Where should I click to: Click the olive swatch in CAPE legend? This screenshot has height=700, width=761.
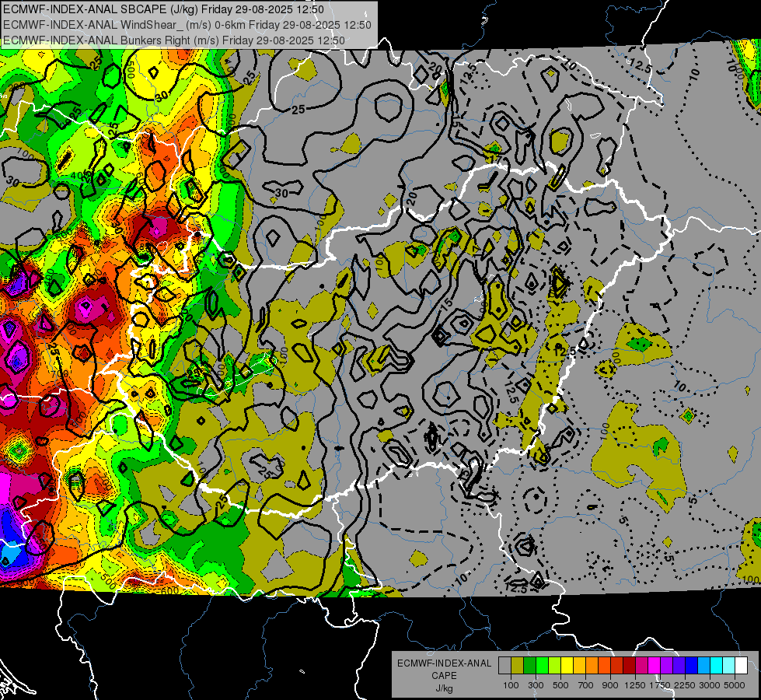pyautogui.click(x=518, y=666)
